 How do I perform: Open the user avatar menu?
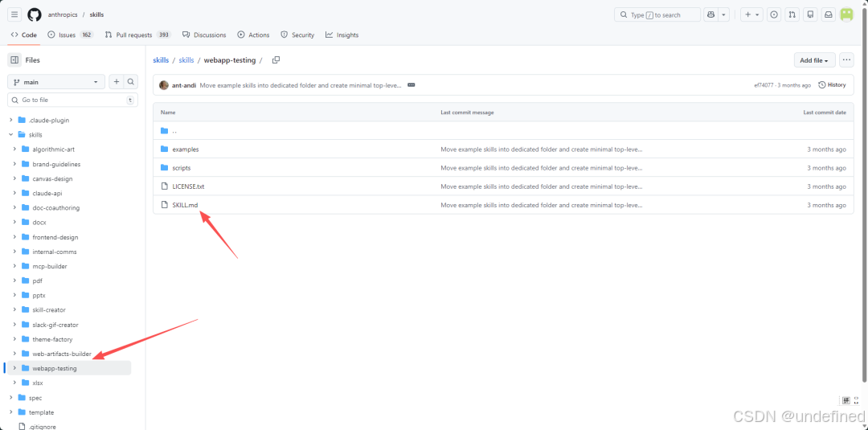click(x=847, y=15)
